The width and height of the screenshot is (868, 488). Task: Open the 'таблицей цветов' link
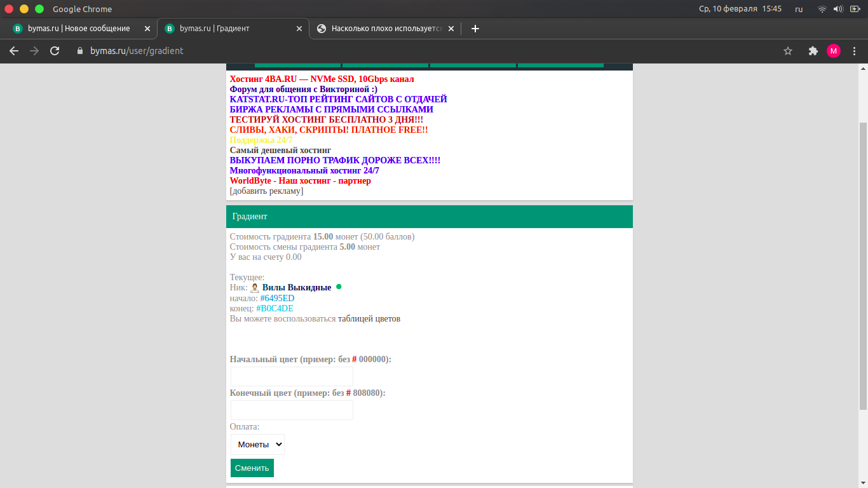click(x=369, y=319)
